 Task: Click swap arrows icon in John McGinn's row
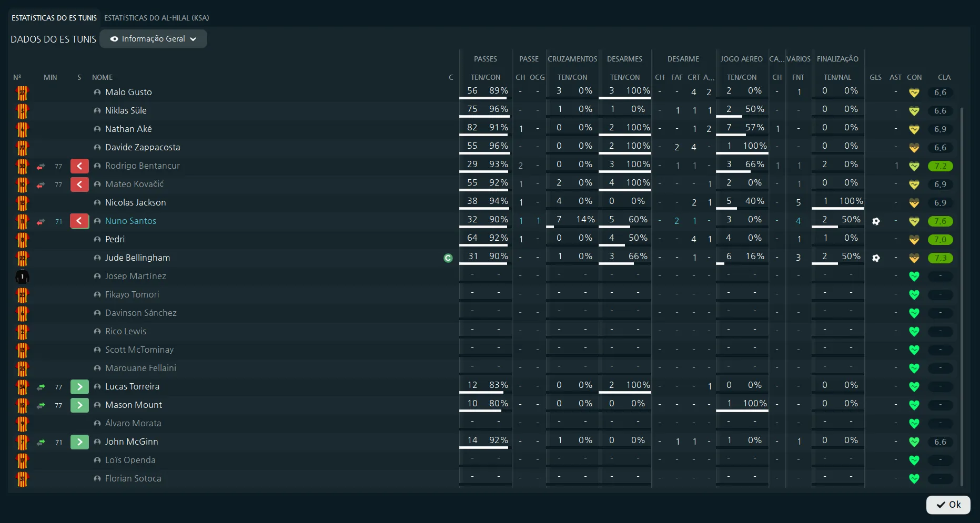click(41, 443)
